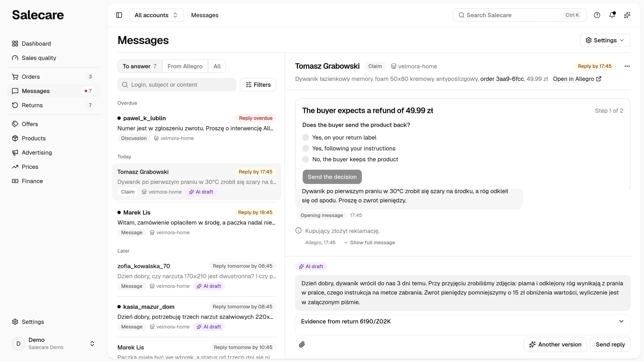Click the Send the decision button
Viewport: 644px width, 362px height.
coord(332,177)
